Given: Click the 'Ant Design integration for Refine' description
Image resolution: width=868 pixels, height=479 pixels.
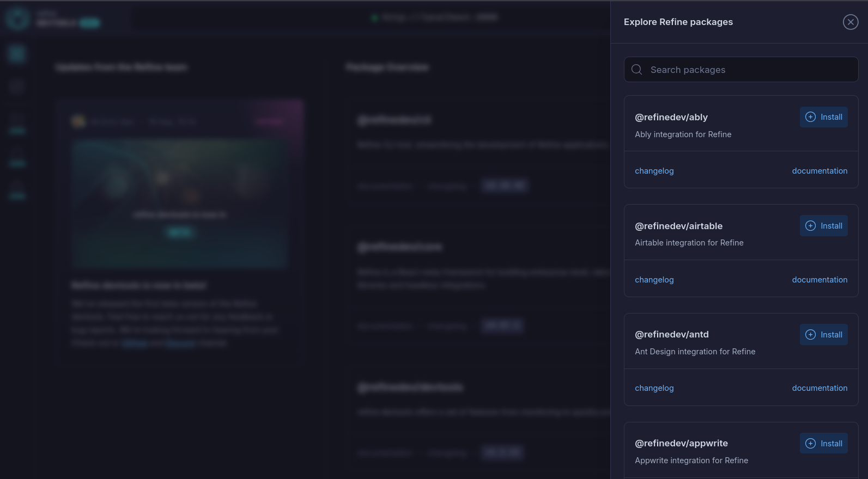Looking at the screenshot, I should (695, 352).
